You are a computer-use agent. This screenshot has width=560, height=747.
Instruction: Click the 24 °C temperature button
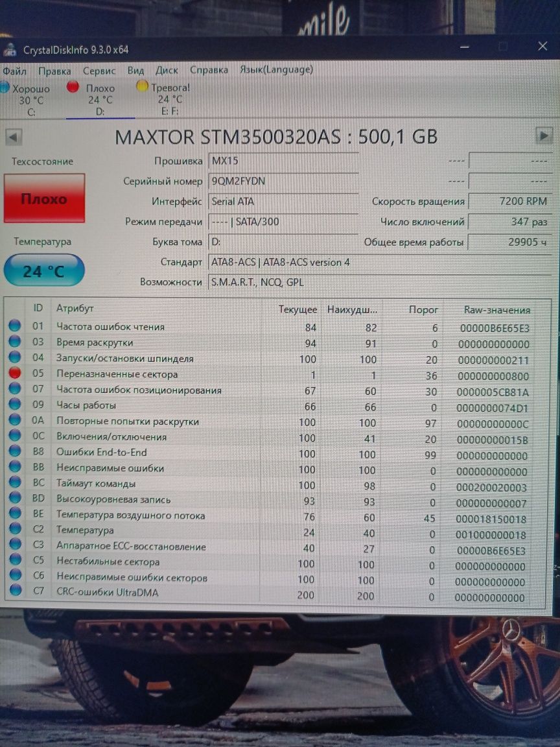tap(44, 270)
